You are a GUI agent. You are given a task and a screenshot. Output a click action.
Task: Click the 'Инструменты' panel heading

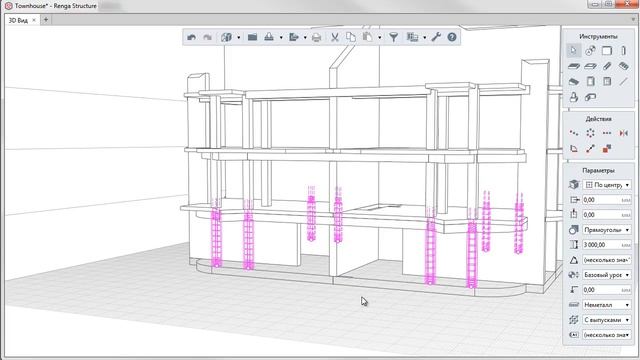pyautogui.click(x=598, y=36)
